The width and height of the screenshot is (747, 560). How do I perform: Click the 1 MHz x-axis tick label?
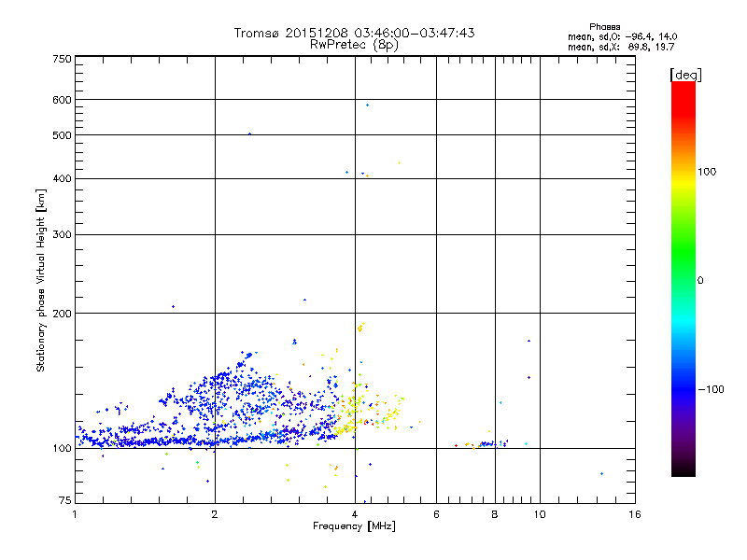[75, 514]
